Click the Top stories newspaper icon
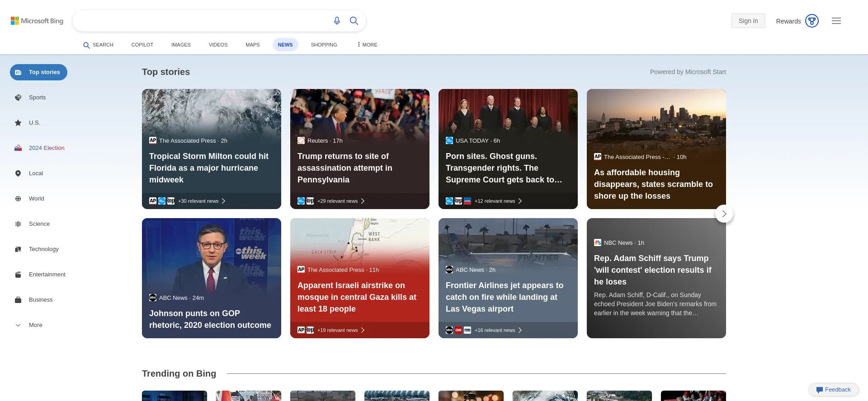Viewport: 868px width, 401px height. (18, 72)
